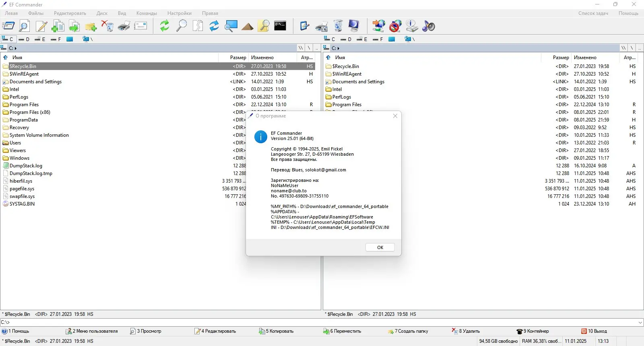Click the delete files toolbar icon

[107, 26]
